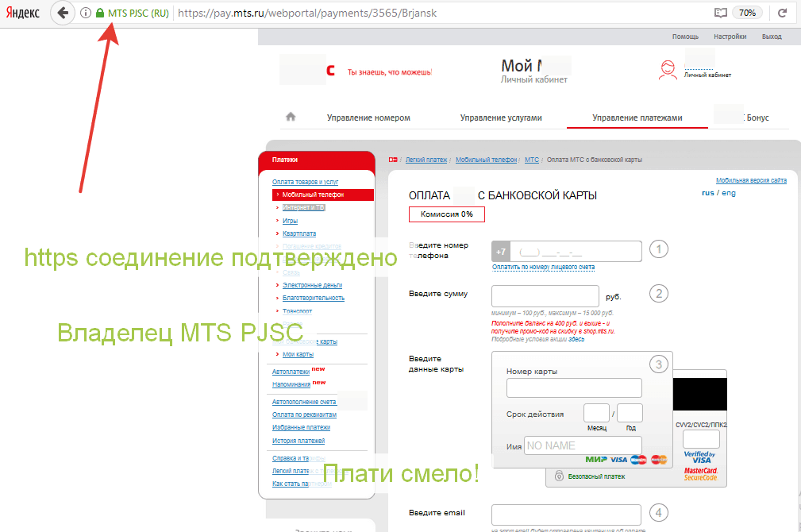The width and height of the screenshot is (801, 532).
Task: Click the user avatar icon for Личный кабинет
Action: pyautogui.click(x=668, y=71)
